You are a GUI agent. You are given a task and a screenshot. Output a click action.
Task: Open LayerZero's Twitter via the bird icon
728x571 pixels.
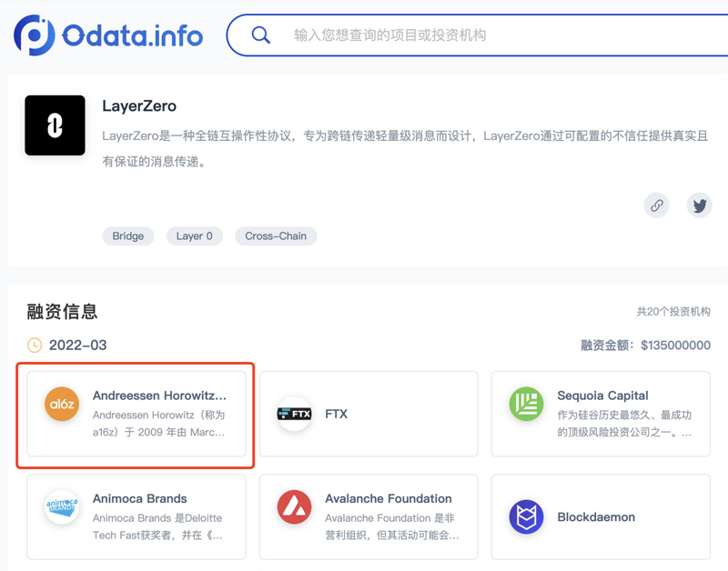pyautogui.click(x=699, y=205)
